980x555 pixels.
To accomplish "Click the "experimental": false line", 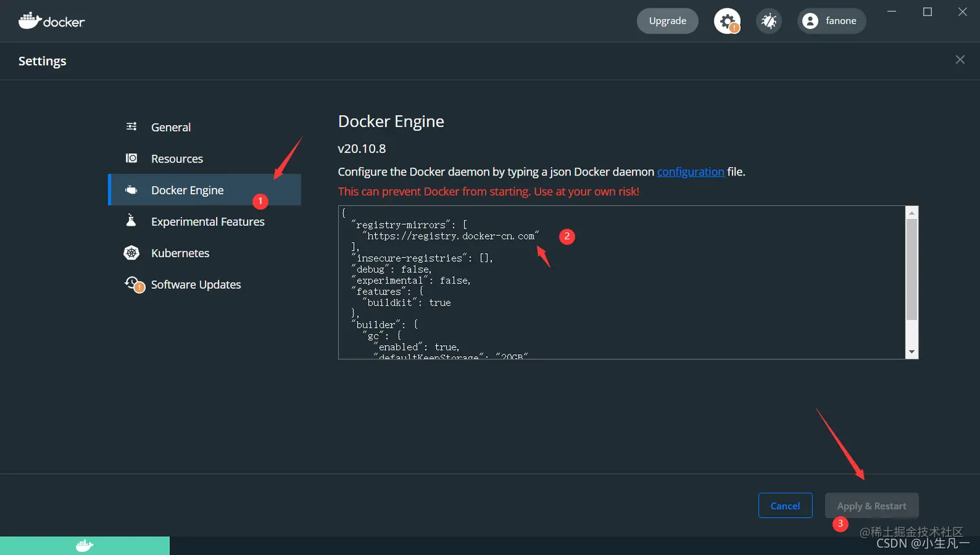I will coord(411,280).
